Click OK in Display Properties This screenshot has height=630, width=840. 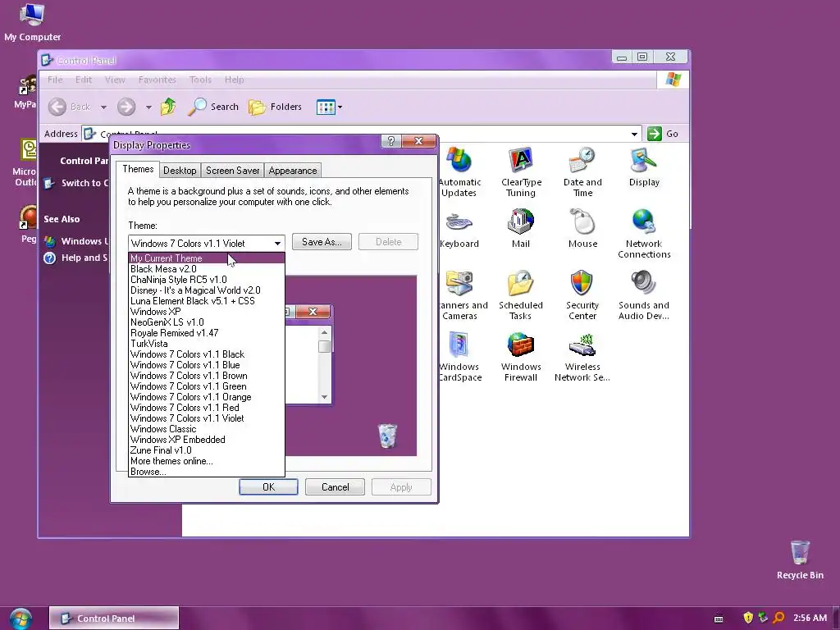268,487
